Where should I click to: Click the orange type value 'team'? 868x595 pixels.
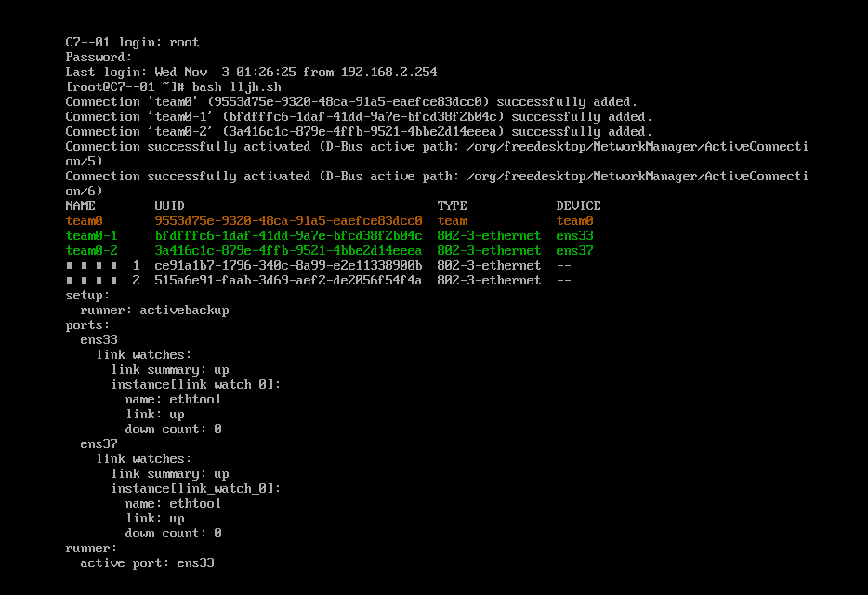pyautogui.click(x=452, y=221)
